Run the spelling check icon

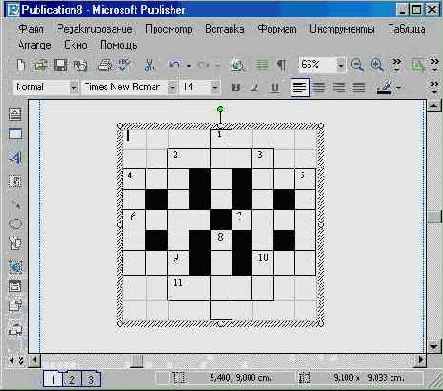click(125, 65)
